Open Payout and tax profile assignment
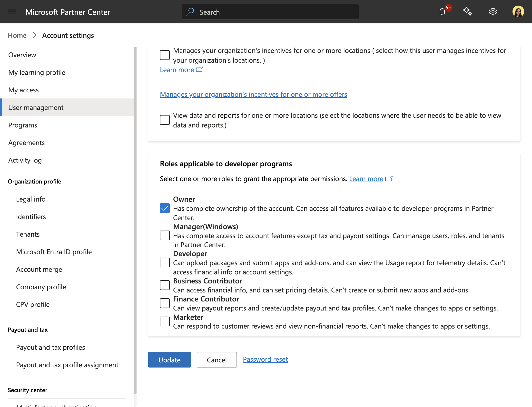 [x=67, y=365]
